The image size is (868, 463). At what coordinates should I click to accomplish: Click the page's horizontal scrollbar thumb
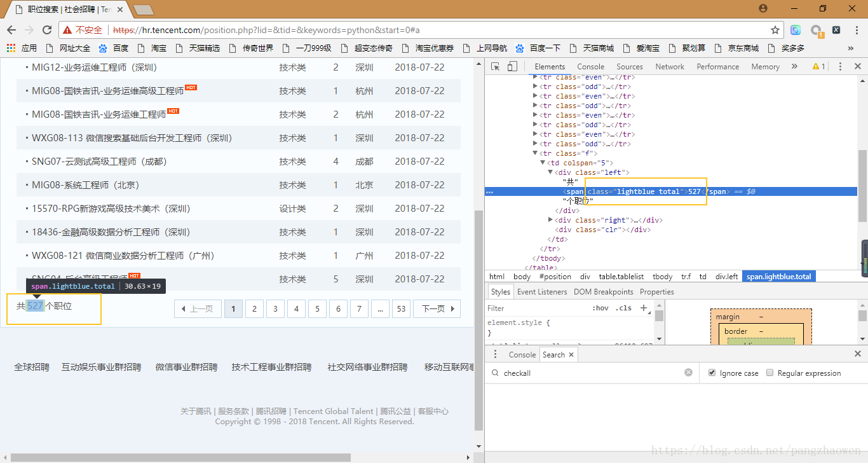click(x=180, y=457)
